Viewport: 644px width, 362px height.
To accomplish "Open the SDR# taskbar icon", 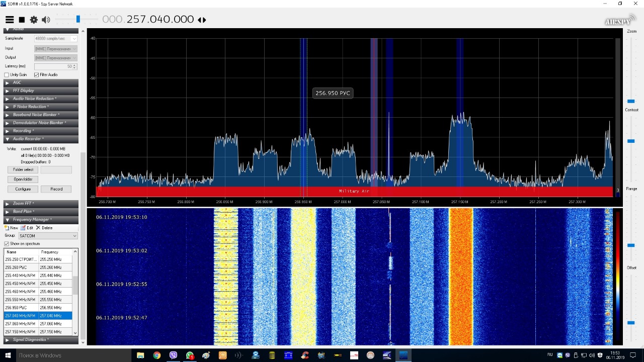I will tap(404, 355).
